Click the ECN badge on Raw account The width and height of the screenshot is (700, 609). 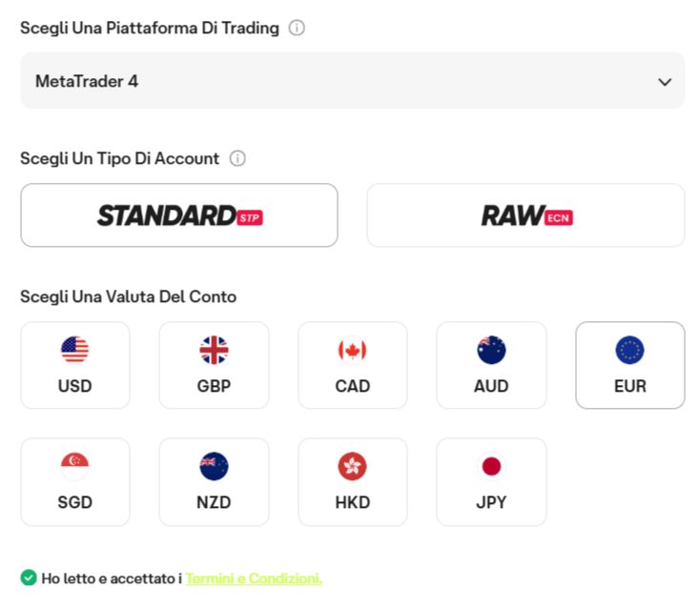pos(560,217)
